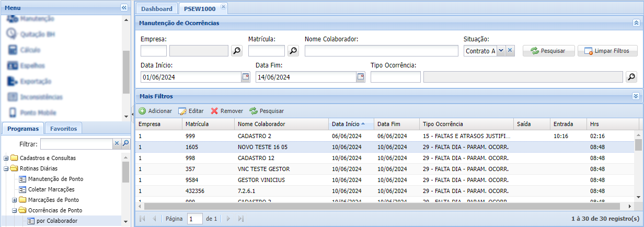644x227 pixels.
Task: Click the Nome Colaborador input field
Action: 381,51
